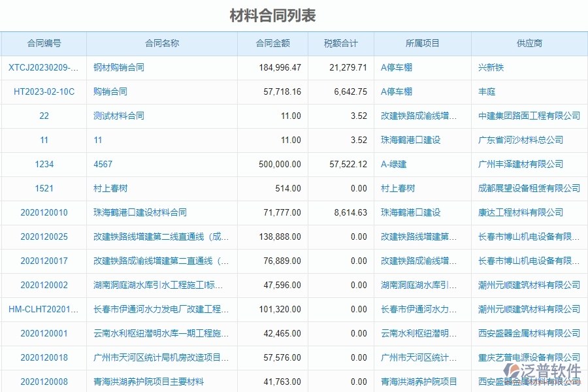Open contract number XTCJ20230209 link

tap(44, 67)
